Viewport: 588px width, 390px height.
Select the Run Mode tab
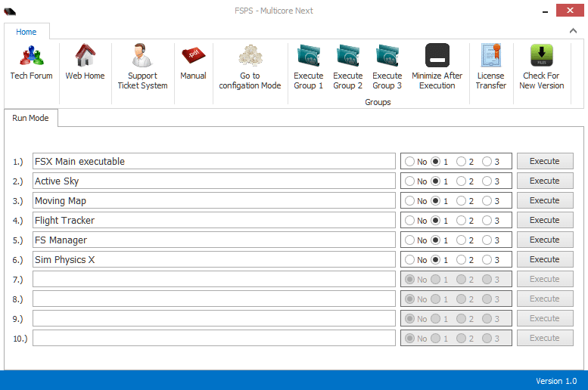[x=30, y=118]
